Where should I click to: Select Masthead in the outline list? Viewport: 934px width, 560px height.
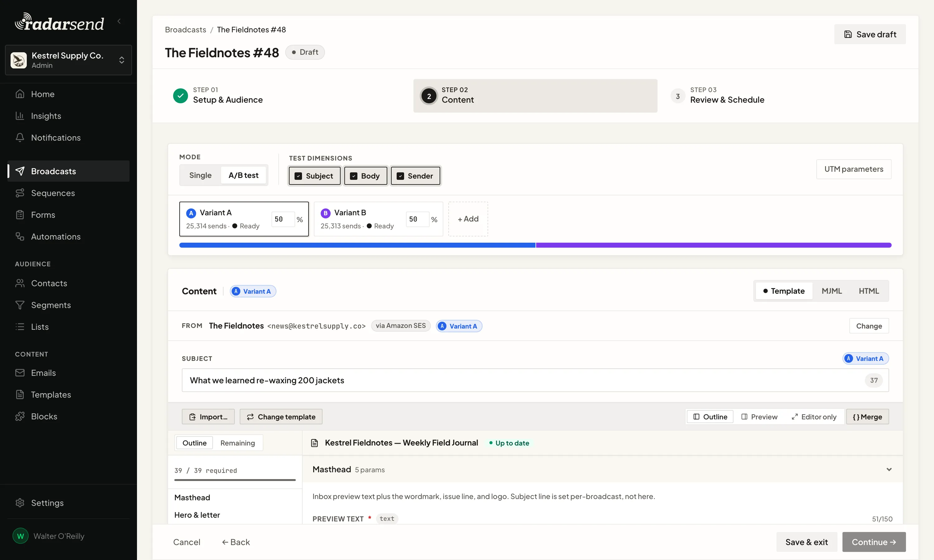[x=235, y=498]
